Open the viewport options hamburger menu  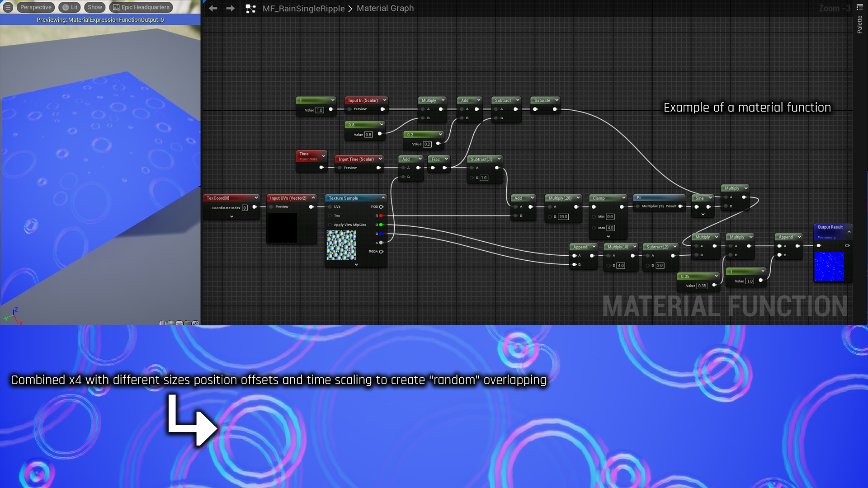(8, 7)
